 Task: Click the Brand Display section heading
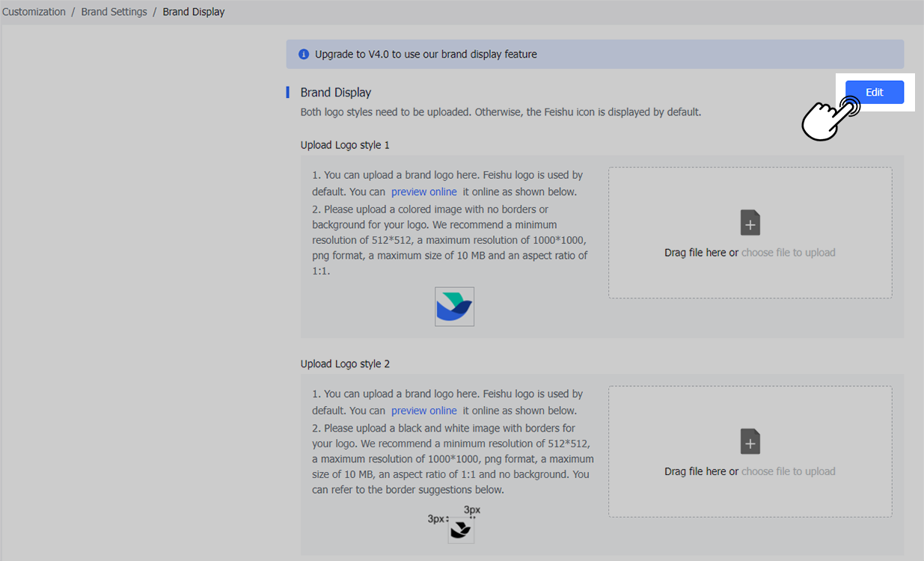[336, 92]
